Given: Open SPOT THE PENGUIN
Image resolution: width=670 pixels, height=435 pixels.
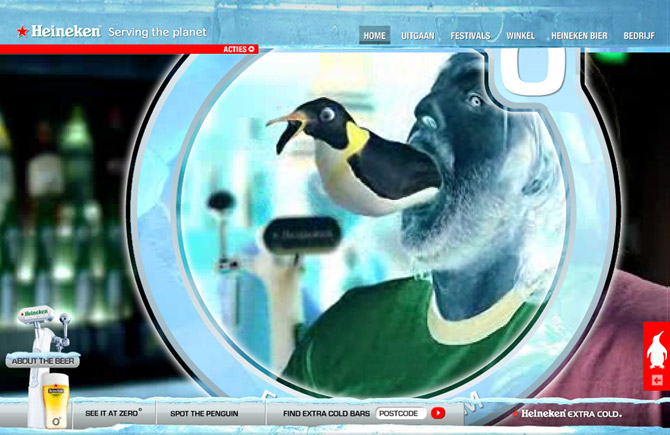Looking at the screenshot, I should pos(204,413).
